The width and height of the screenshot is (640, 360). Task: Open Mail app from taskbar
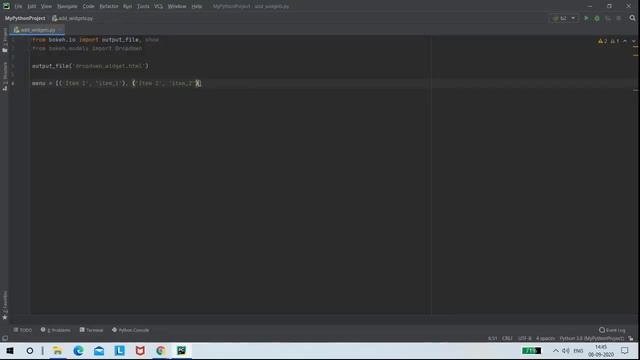(99, 351)
